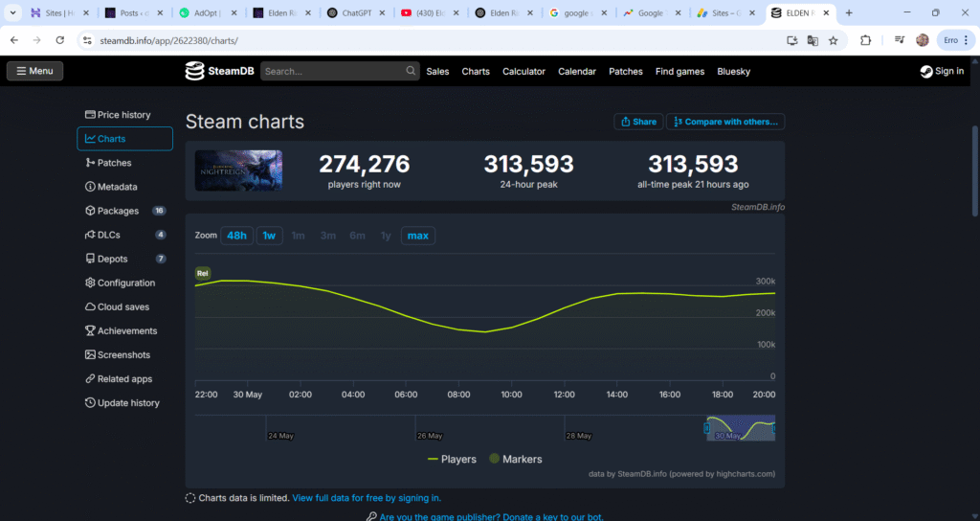
Task: Open a new browser tab
Action: coord(849,12)
